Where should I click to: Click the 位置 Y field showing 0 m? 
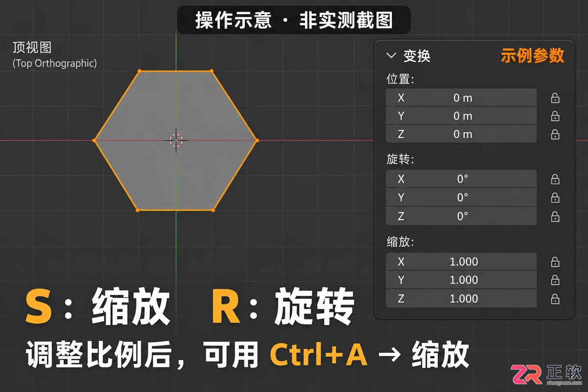[461, 116]
